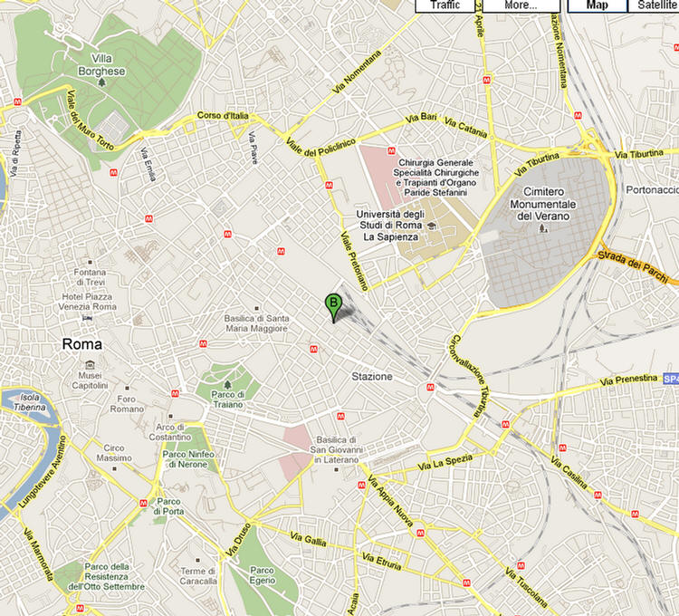The width and height of the screenshot is (679, 616).
Task: Click the Stazione label
Action: 372,376
